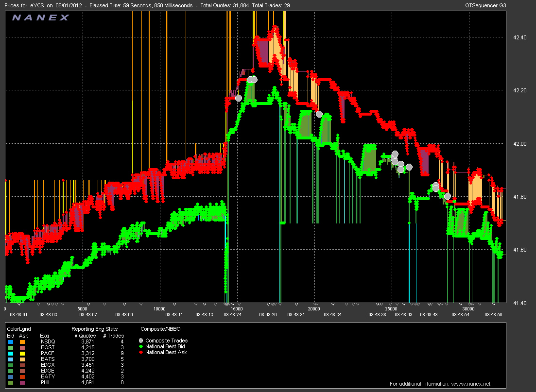The image size is (536, 392).
Task: Click the 42.40 price axis label
Action: 520,37
